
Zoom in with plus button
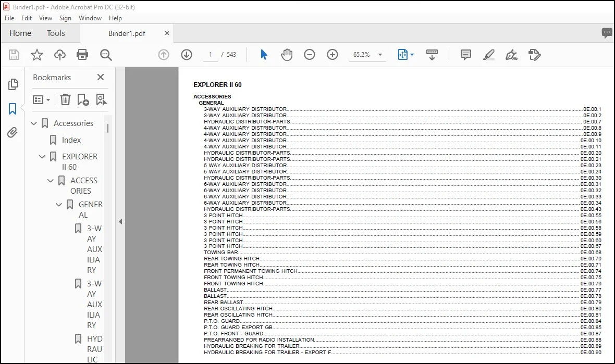coord(332,55)
